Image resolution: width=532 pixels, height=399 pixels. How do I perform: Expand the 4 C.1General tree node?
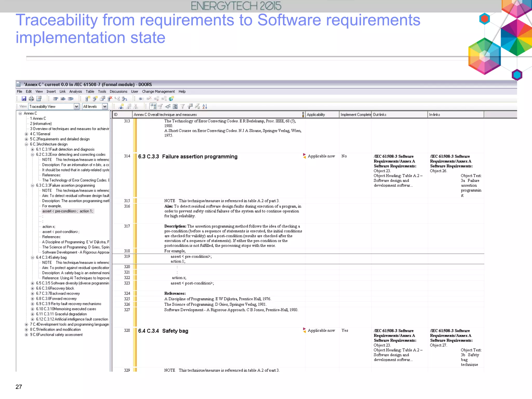[x=26, y=134]
